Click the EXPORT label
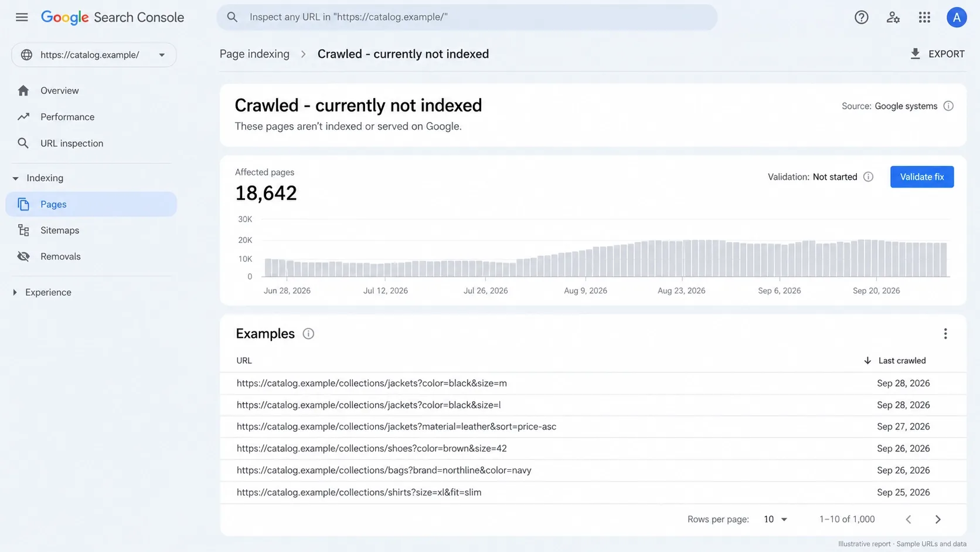980x552 pixels. tap(946, 54)
